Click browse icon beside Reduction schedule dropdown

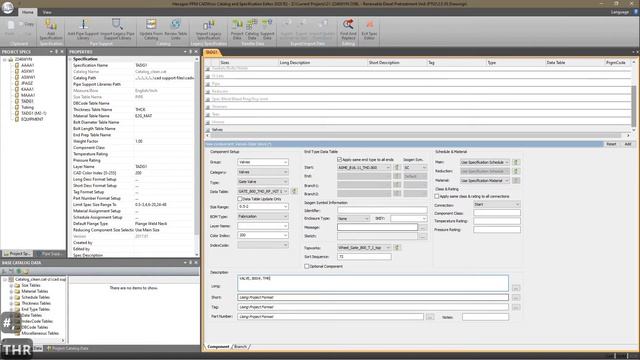click(516, 171)
